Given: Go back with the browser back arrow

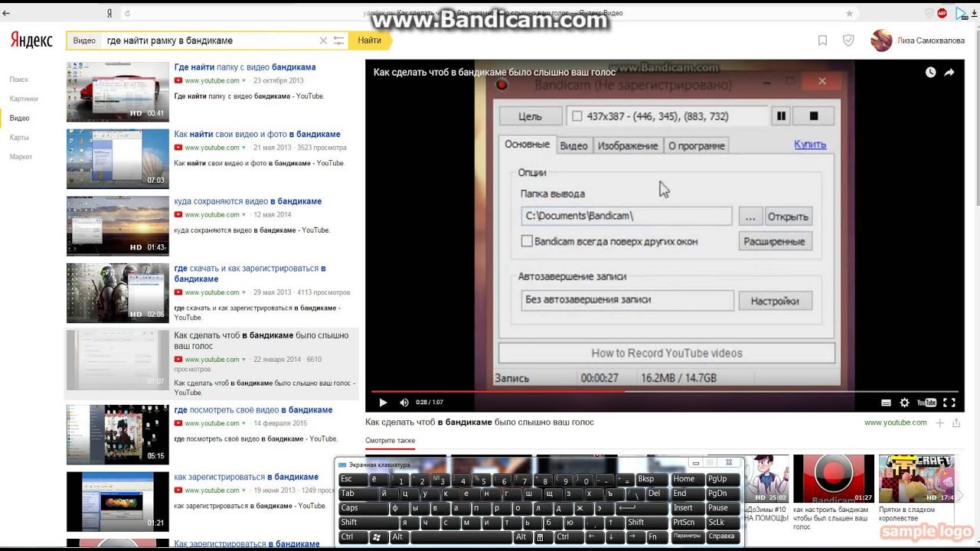Looking at the screenshot, I should 7,13.
